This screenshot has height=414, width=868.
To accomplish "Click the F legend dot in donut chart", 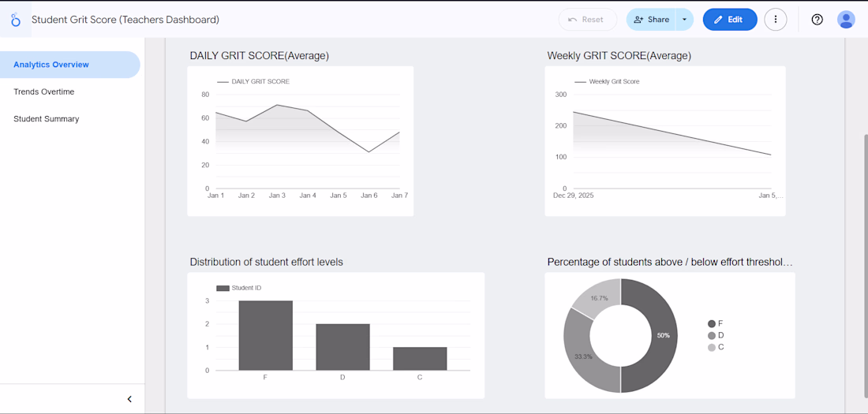I will tap(712, 323).
